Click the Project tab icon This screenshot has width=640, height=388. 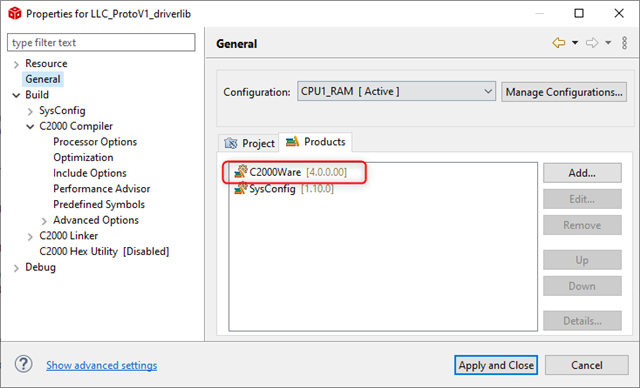[231, 143]
